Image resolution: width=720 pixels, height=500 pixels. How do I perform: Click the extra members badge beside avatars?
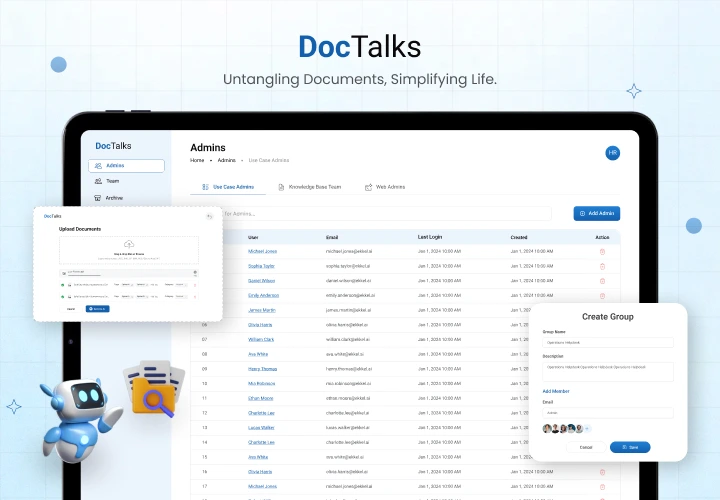[x=587, y=428]
